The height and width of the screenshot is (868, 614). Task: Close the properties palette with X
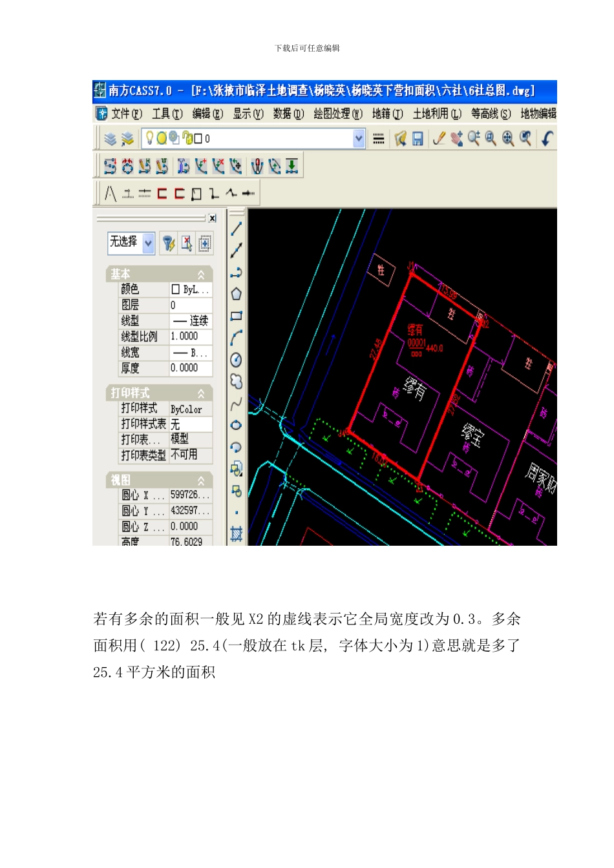pos(212,218)
